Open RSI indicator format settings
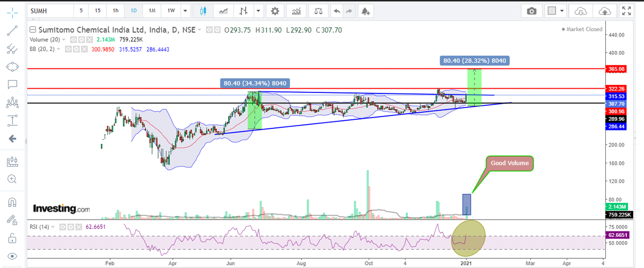 click(x=71, y=227)
